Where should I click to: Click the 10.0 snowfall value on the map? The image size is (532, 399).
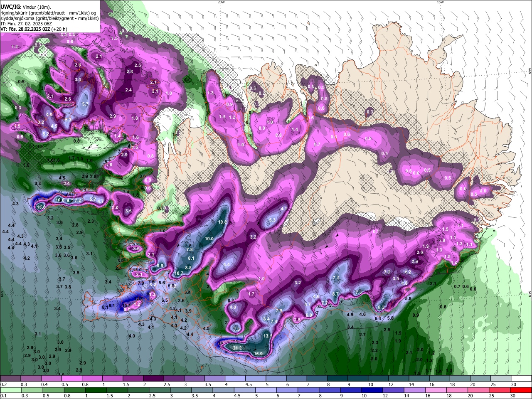[x=209, y=239]
